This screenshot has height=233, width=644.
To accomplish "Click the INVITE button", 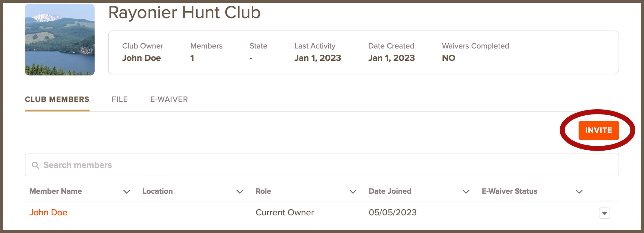I will point(599,130).
